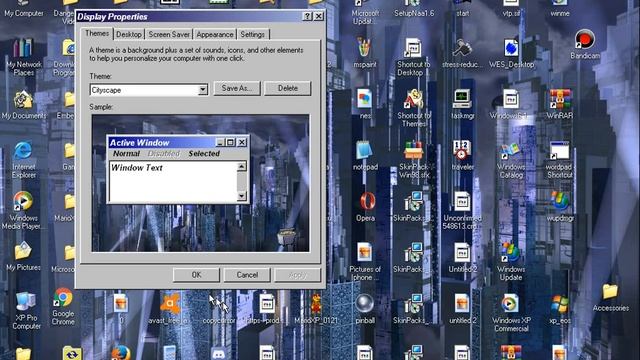Select the Accessories folder icon
640x360 pixels.
coord(611,297)
